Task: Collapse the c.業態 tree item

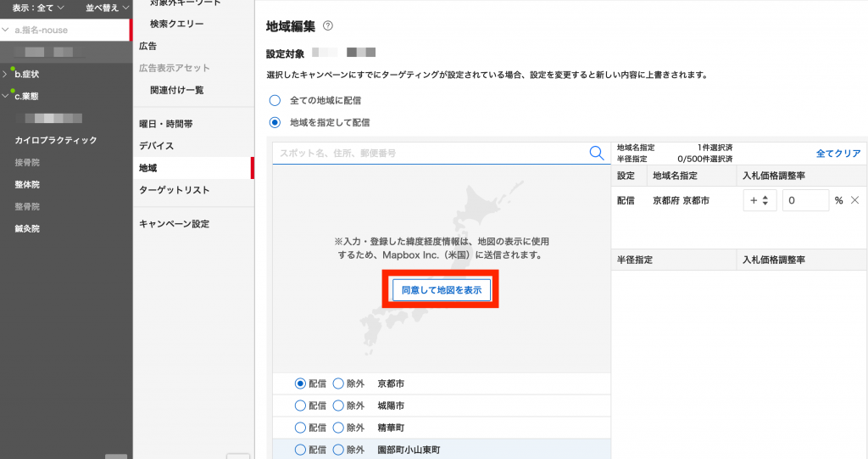Action: click(6, 96)
